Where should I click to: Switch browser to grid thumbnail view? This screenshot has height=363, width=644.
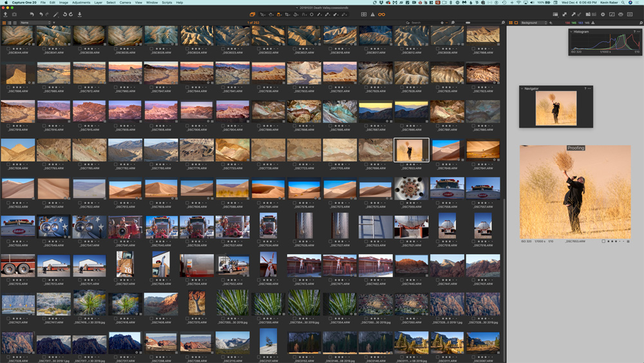[5, 23]
